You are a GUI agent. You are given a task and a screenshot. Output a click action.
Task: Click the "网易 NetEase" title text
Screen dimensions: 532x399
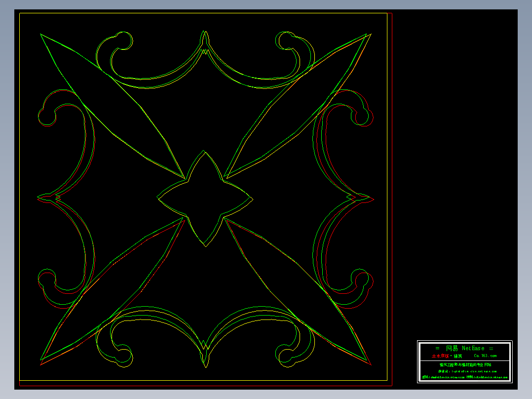[465, 348]
